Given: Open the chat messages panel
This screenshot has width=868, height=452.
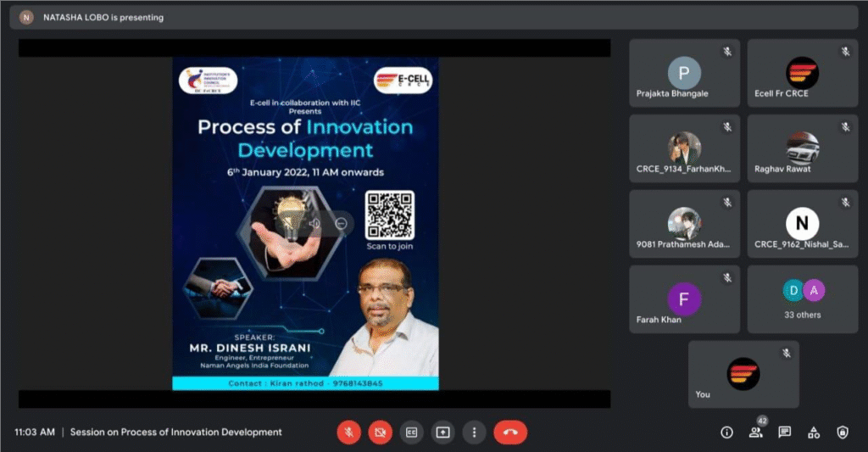Looking at the screenshot, I should tap(785, 432).
